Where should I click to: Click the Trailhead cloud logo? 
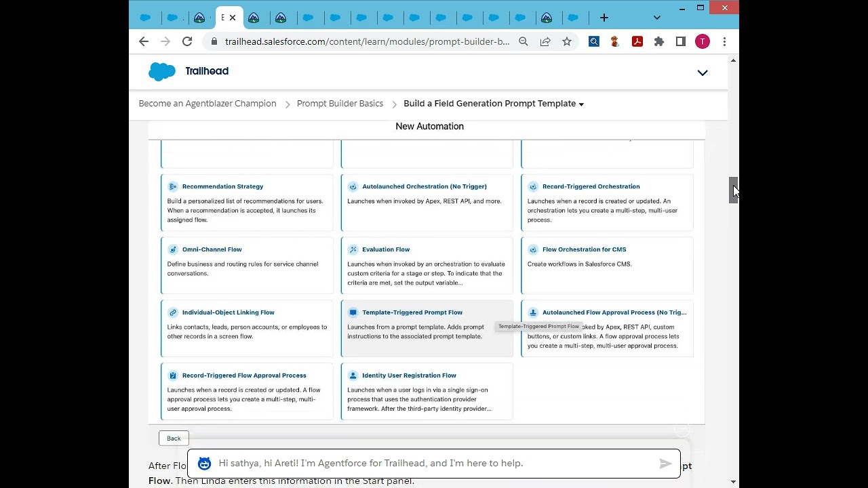[162, 71]
